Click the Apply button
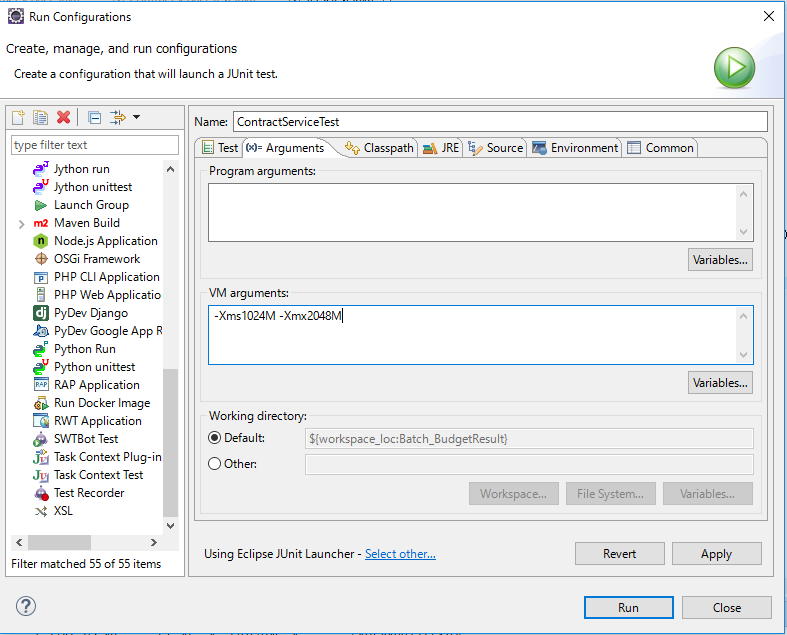 point(716,554)
